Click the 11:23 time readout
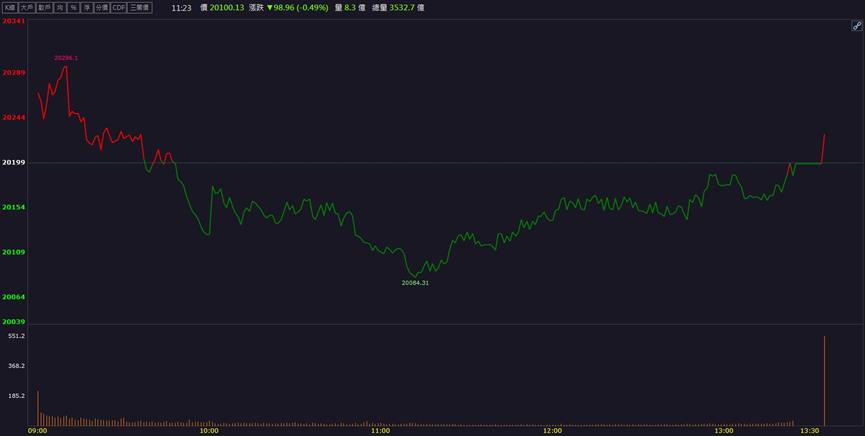Screen dimensions: 865x436 (x=181, y=8)
